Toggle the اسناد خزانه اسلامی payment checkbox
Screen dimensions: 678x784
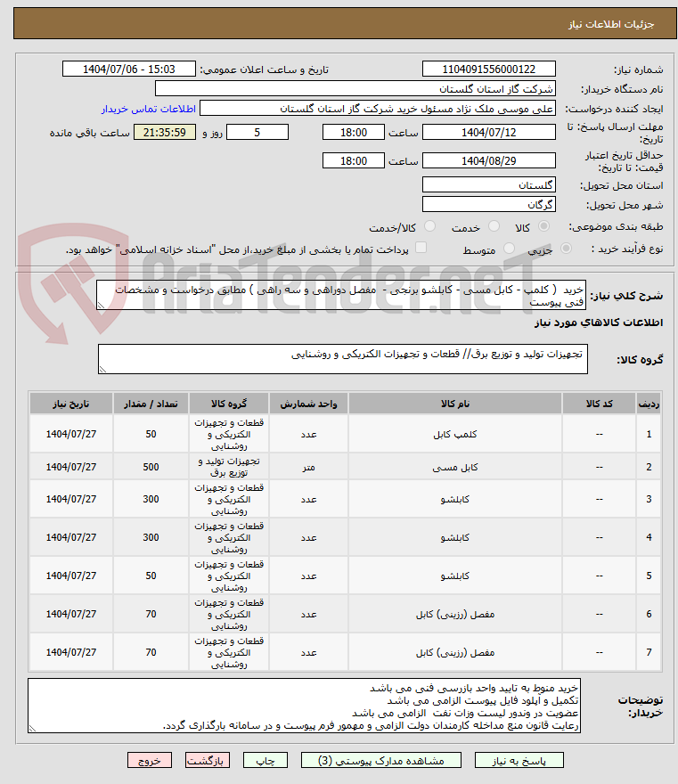421,248
